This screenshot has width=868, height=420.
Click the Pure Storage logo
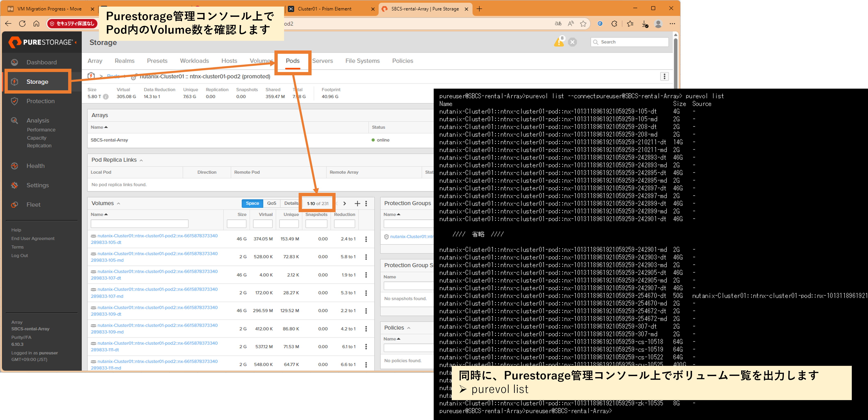40,42
